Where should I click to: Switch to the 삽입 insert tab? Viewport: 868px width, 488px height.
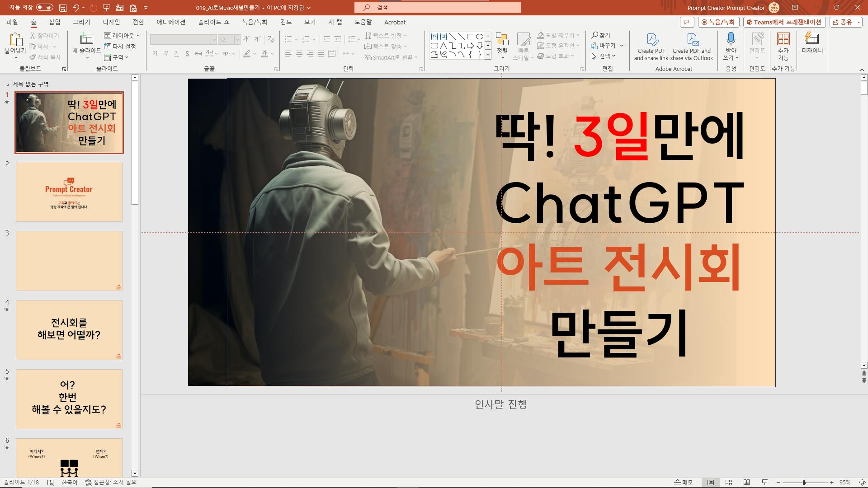tap(54, 22)
